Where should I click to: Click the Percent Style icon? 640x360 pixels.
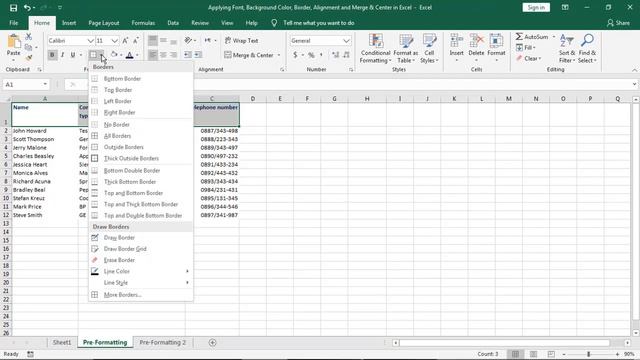tap(311, 55)
